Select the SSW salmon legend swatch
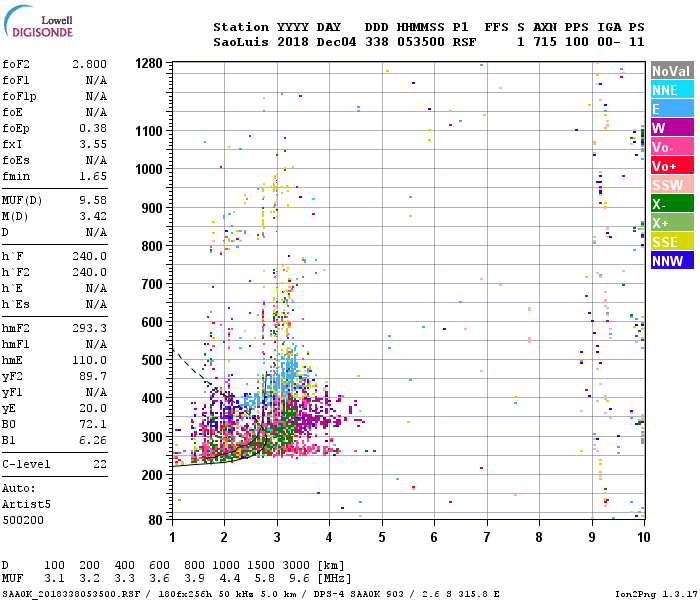The width and height of the screenshot is (700, 600). tap(672, 185)
